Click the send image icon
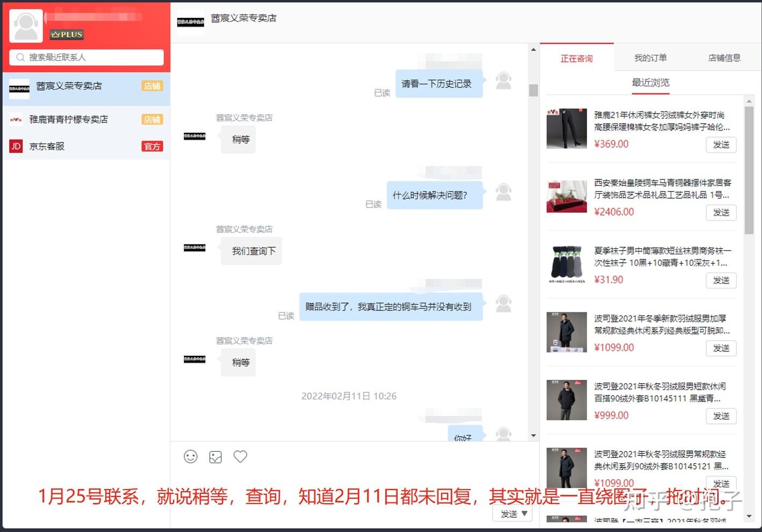 (x=215, y=457)
